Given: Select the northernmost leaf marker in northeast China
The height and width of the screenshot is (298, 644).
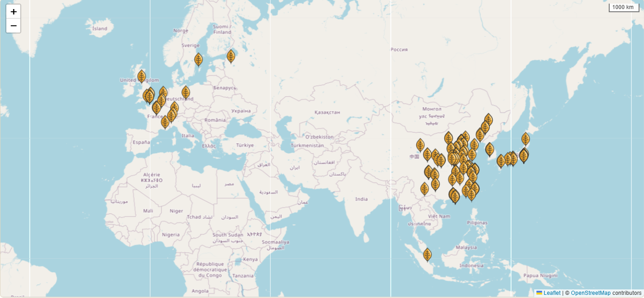Looking at the screenshot, I should (488, 120).
